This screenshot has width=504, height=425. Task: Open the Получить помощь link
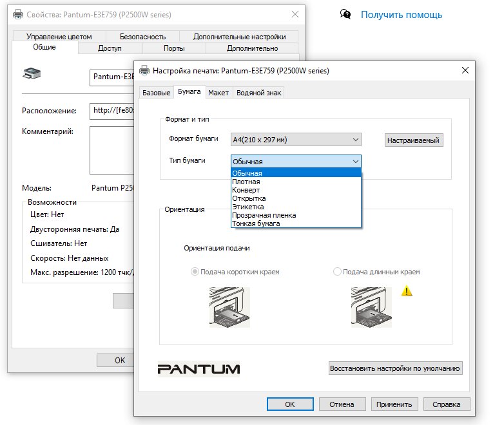[x=401, y=14]
